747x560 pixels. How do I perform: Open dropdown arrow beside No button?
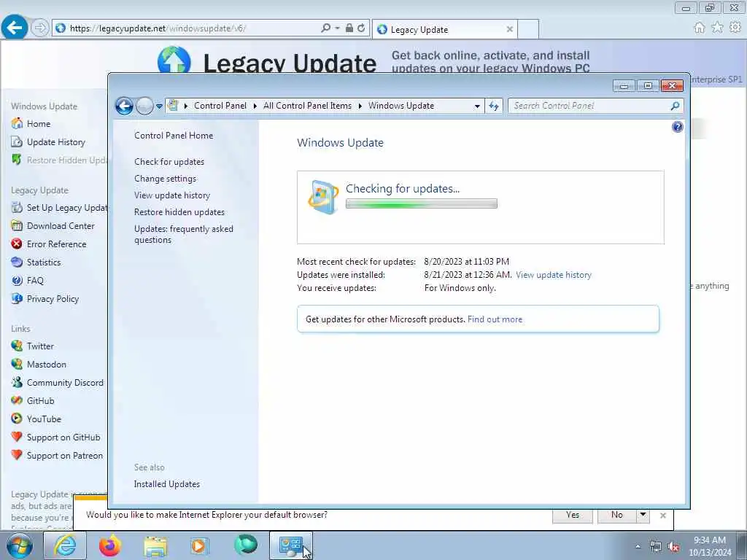(x=643, y=516)
